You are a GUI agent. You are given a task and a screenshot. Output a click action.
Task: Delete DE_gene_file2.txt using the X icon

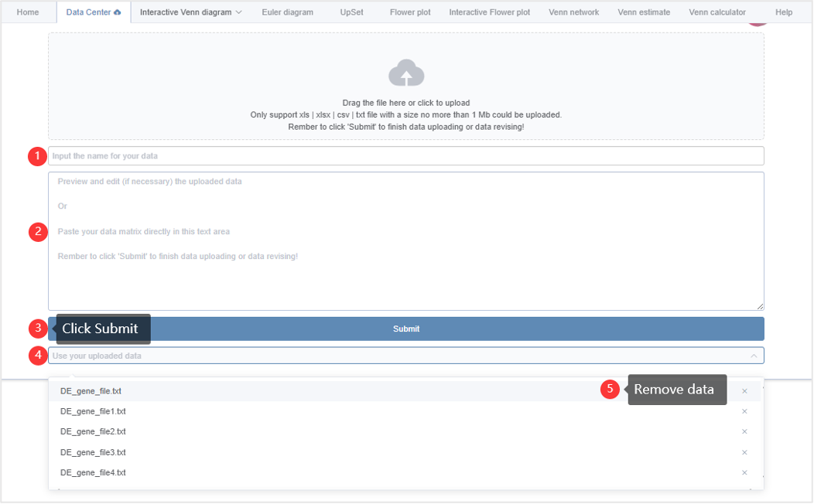pyautogui.click(x=744, y=431)
